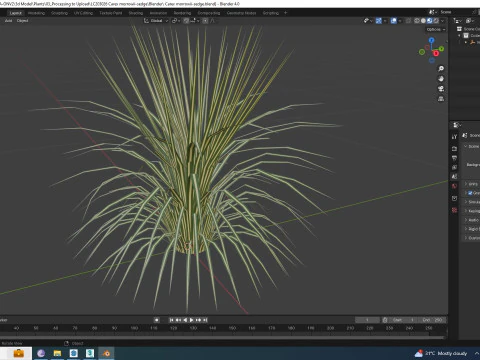Add a new workspace with plus button

coord(285,13)
